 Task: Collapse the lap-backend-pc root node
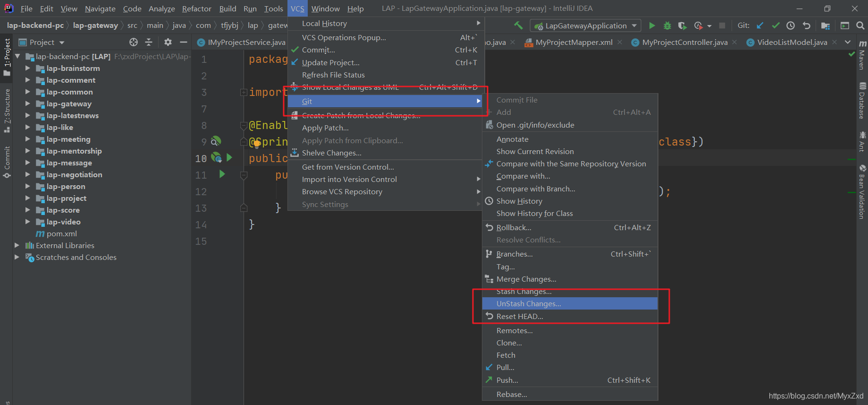[17, 56]
